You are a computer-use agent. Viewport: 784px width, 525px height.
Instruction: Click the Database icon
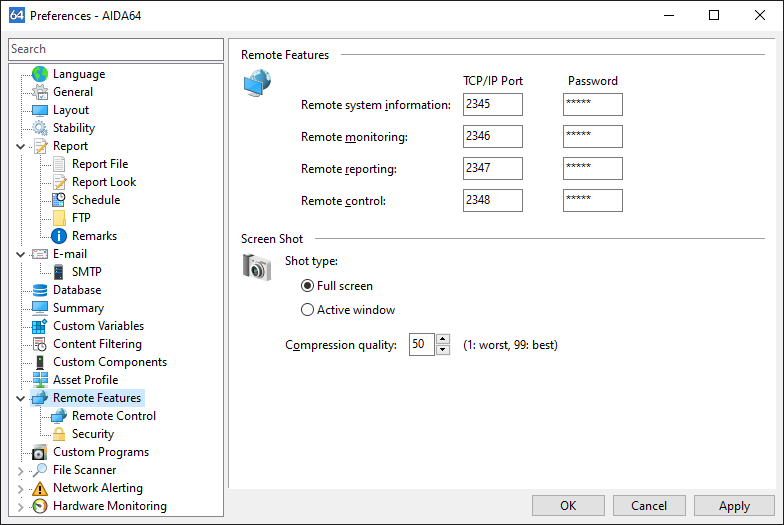click(x=40, y=290)
